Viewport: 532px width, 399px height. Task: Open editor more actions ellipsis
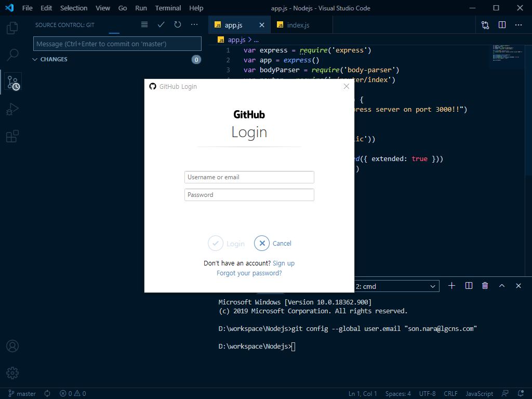[518, 25]
